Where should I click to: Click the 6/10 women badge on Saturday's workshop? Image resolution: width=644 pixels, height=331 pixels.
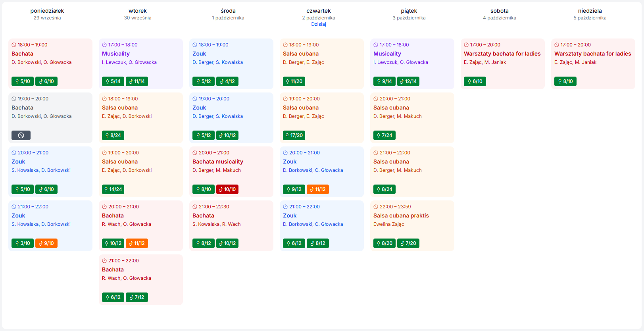click(x=475, y=81)
